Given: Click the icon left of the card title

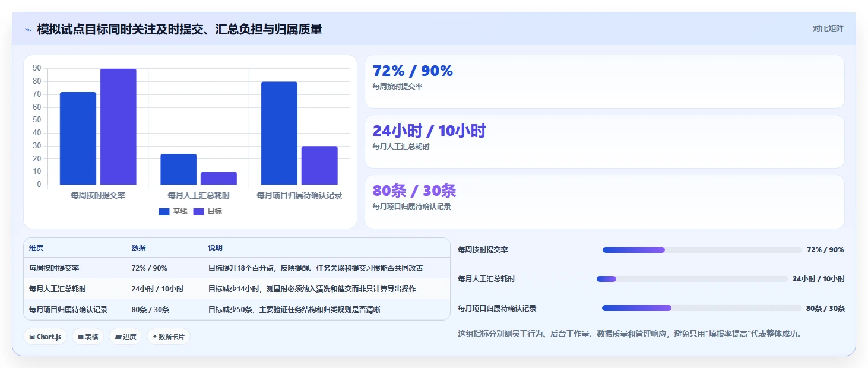Looking at the screenshot, I should [x=28, y=30].
